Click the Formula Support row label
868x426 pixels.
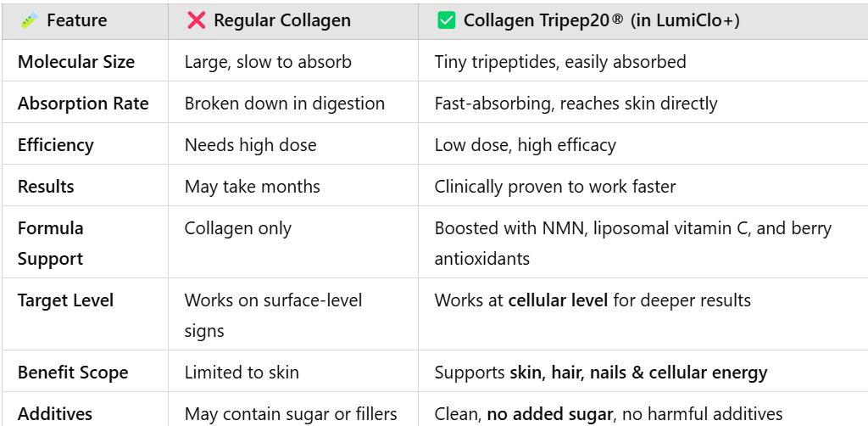click(50, 244)
